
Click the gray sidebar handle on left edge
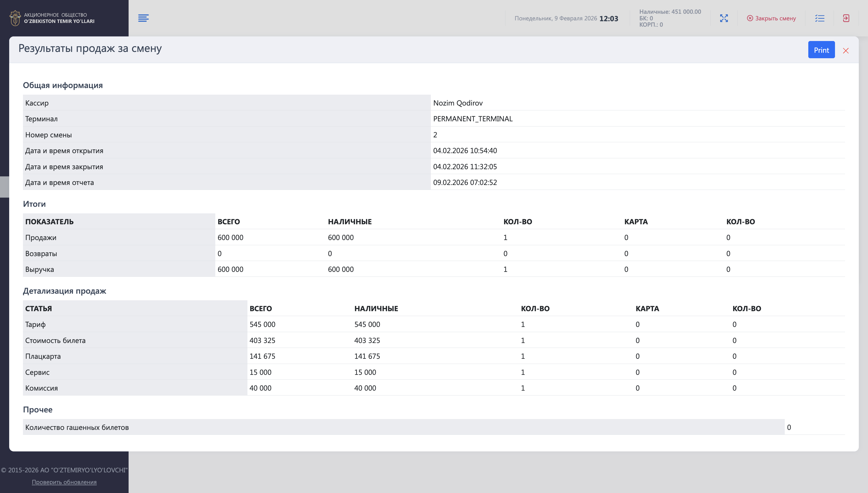4,187
